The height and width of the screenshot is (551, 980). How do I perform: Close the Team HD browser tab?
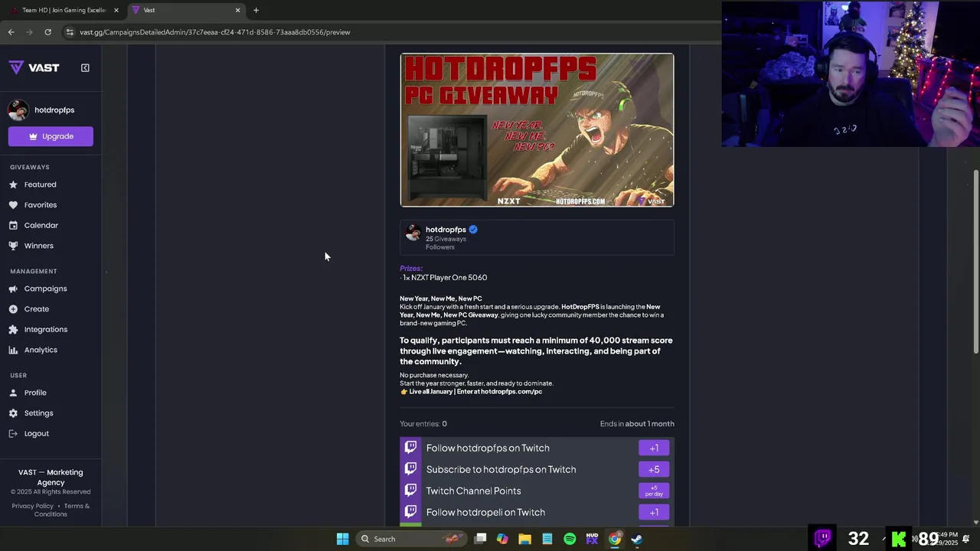click(116, 10)
